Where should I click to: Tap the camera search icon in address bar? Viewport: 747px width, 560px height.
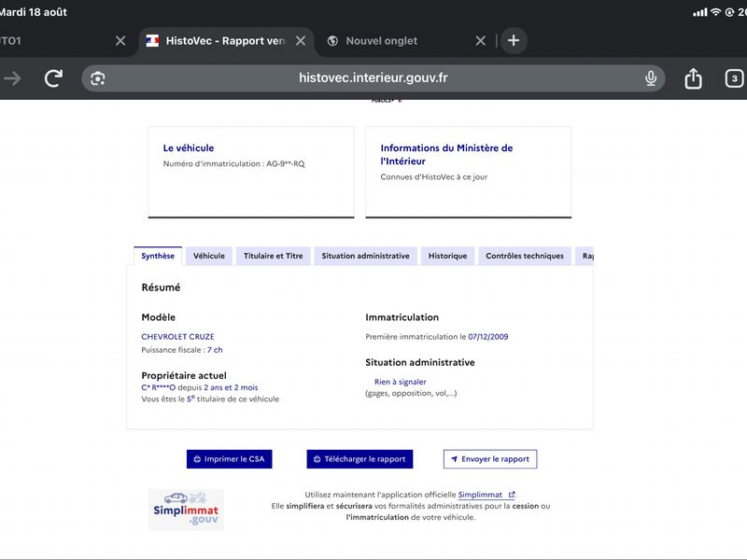click(98, 78)
